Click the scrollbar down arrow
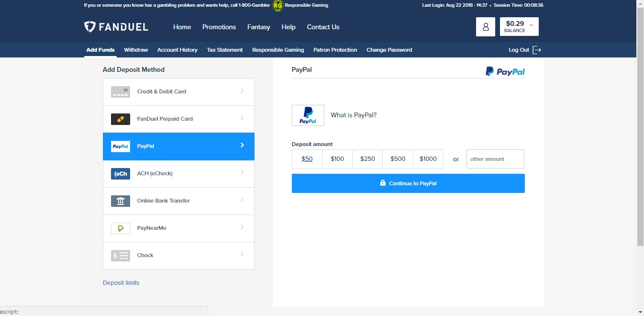Screen dimensions: 644x316 pyautogui.click(x=640, y=312)
